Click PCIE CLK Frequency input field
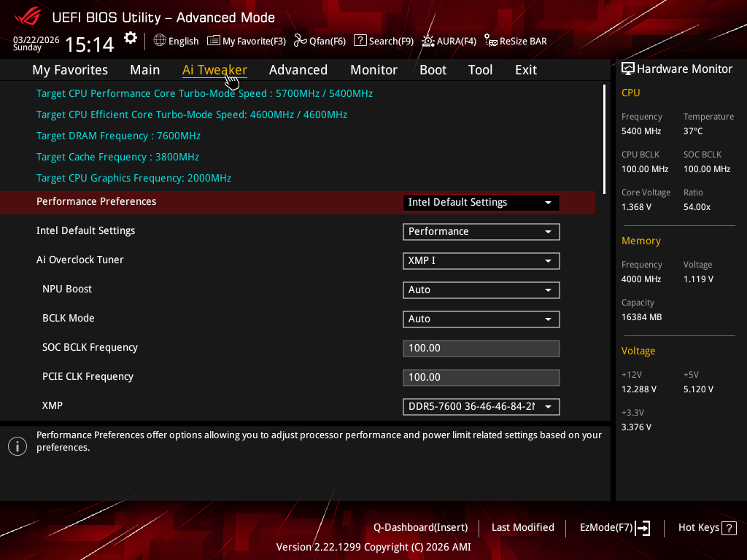Image resolution: width=747 pixels, height=560 pixels. pos(481,377)
